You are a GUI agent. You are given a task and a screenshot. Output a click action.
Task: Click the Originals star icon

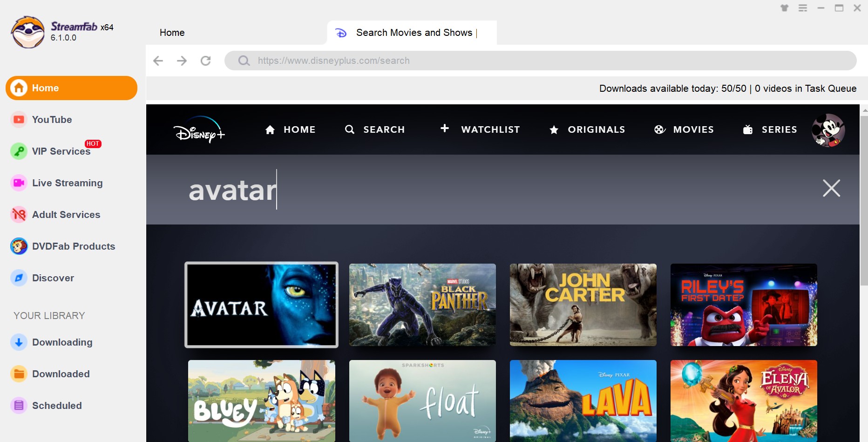tap(554, 129)
